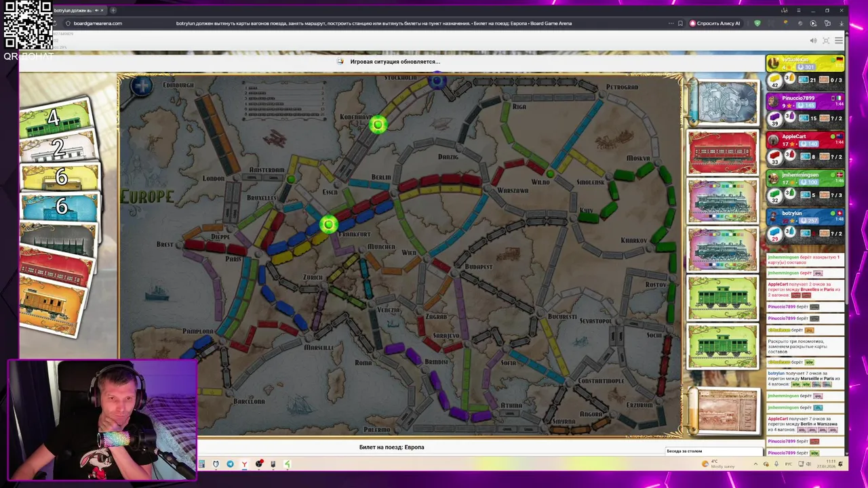Toggle fullscreen icon in site header
The height and width of the screenshot is (488, 868).
tap(826, 41)
